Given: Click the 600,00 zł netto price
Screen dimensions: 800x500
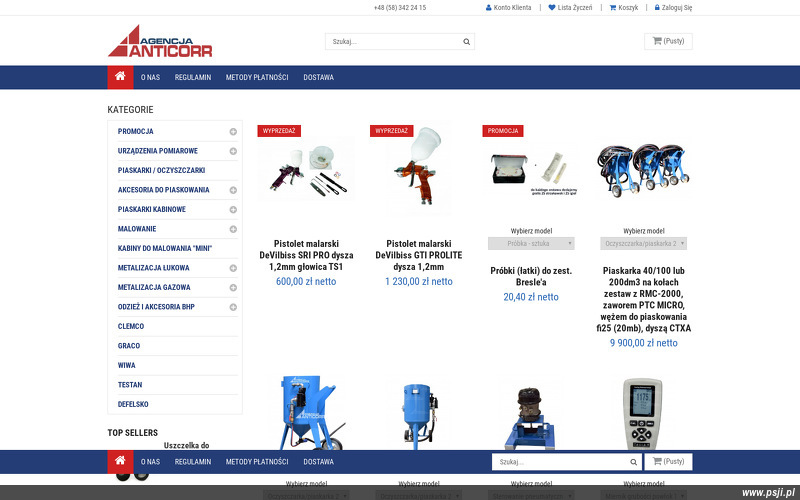Looking at the screenshot, I should click(306, 282).
